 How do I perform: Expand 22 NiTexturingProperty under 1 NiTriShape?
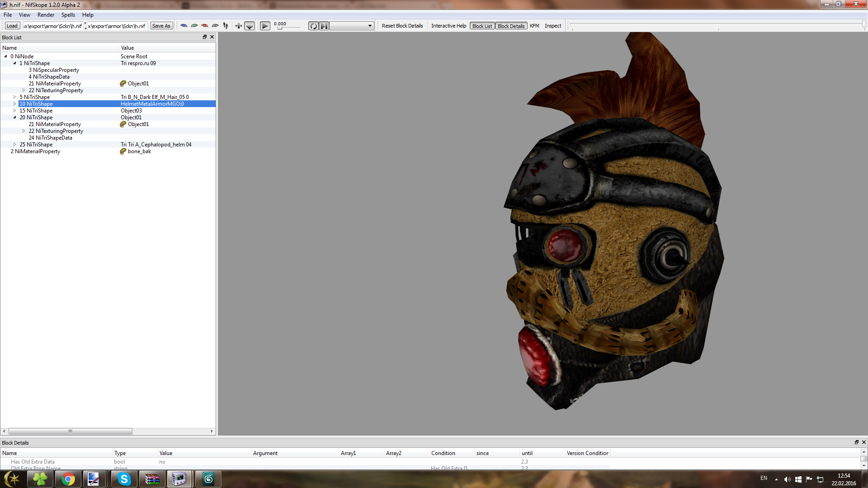[24, 90]
